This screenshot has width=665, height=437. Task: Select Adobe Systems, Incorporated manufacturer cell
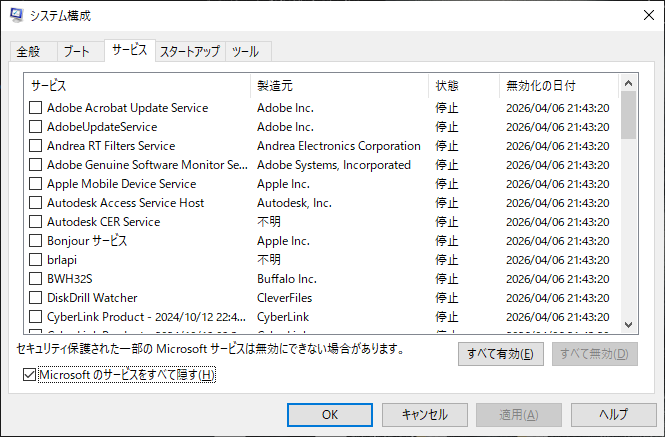point(334,165)
